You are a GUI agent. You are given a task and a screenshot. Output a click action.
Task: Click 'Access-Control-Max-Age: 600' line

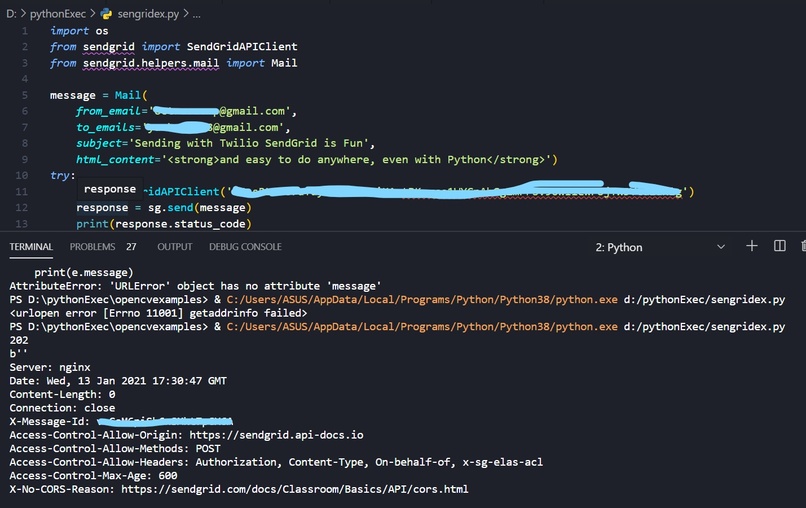(x=93, y=476)
